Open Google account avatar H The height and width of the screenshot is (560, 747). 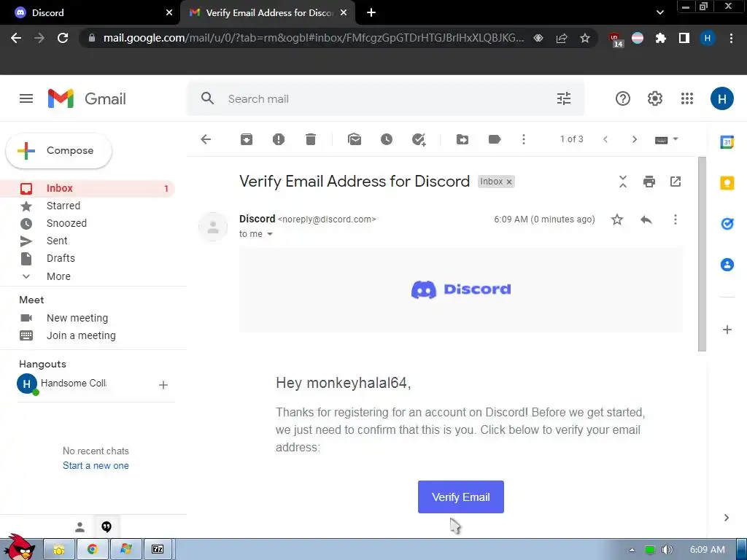721,98
